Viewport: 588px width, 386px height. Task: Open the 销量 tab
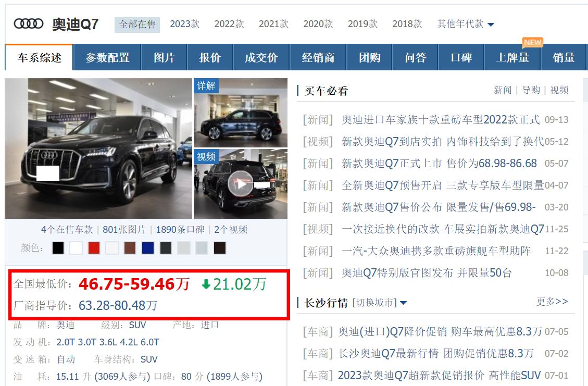[x=564, y=57]
